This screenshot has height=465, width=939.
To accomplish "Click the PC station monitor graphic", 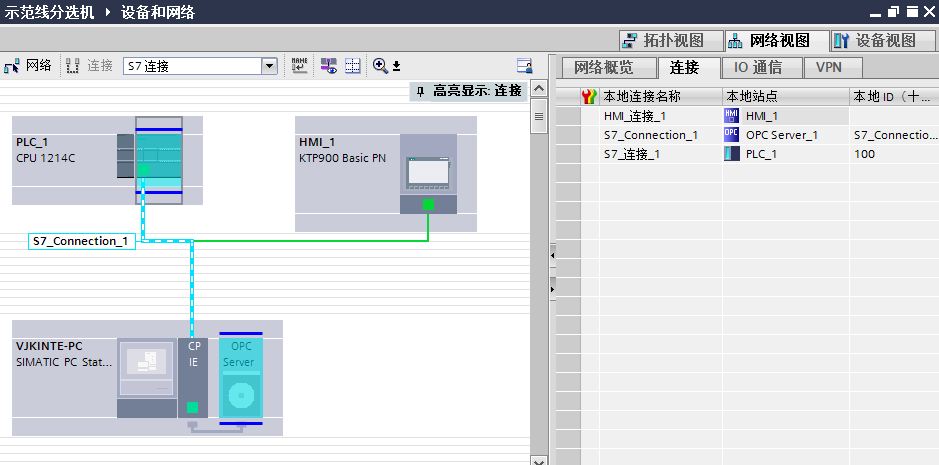I will (x=147, y=378).
